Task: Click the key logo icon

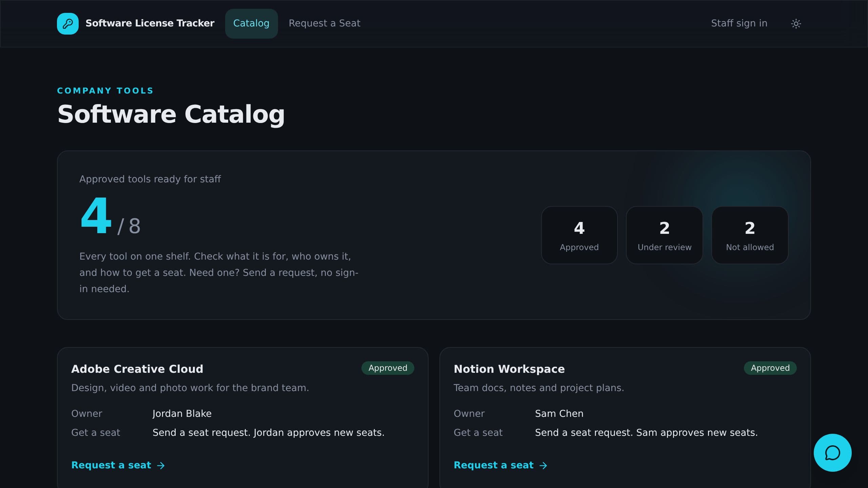Action: coord(68,23)
